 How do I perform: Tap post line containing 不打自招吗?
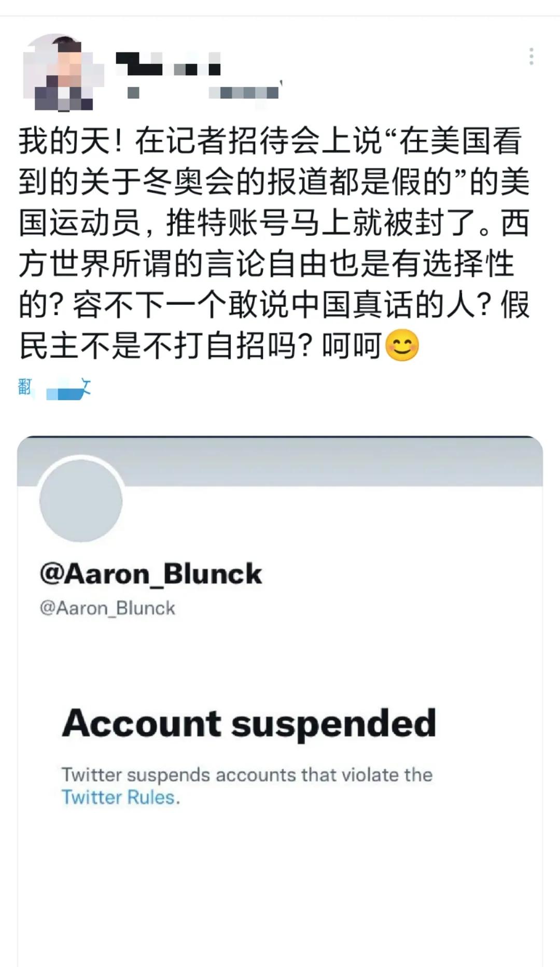(219, 345)
